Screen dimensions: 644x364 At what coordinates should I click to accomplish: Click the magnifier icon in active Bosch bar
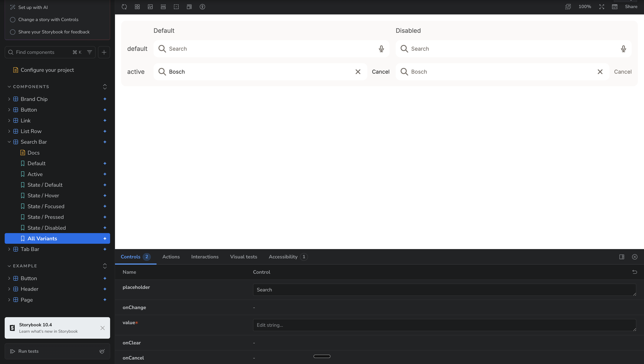point(162,72)
